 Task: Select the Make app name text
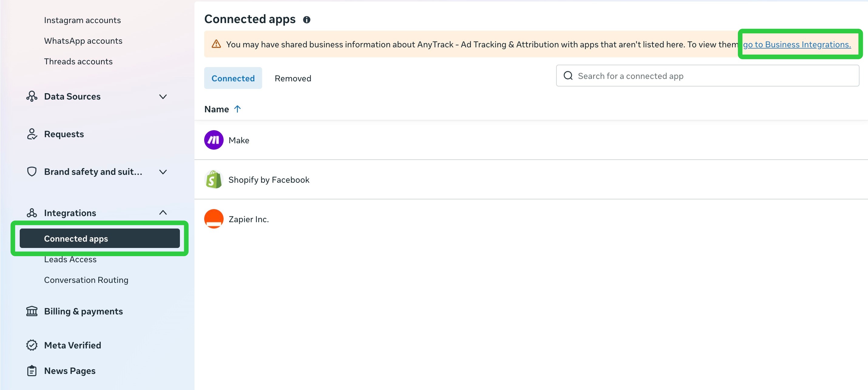[238, 140]
